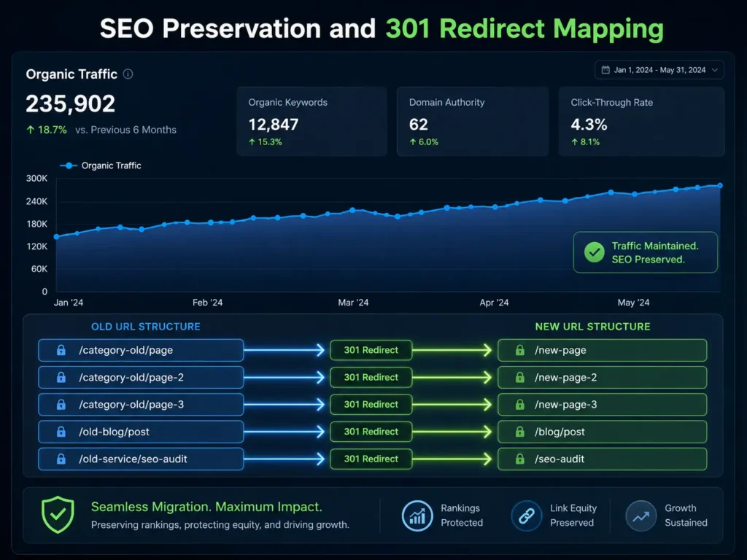Click the calendar icon in the date picker
The width and height of the screenshot is (747, 560).
coord(605,70)
